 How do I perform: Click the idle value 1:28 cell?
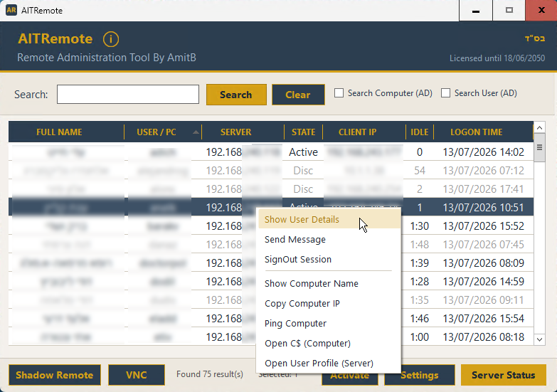420,282
